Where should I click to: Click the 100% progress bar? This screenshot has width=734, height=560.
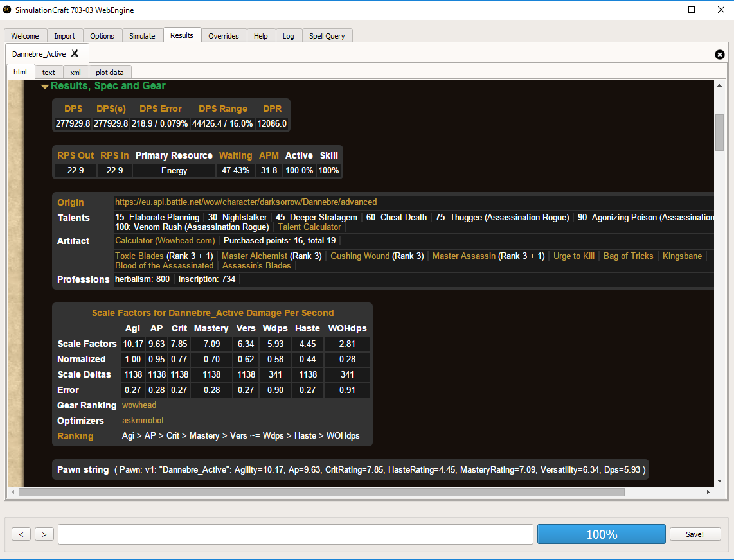pos(601,534)
